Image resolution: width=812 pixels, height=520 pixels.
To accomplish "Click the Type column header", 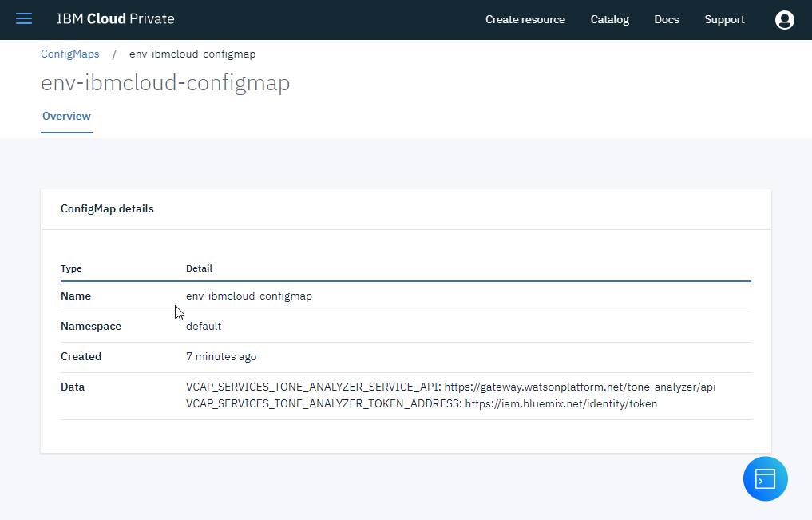I will (71, 268).
